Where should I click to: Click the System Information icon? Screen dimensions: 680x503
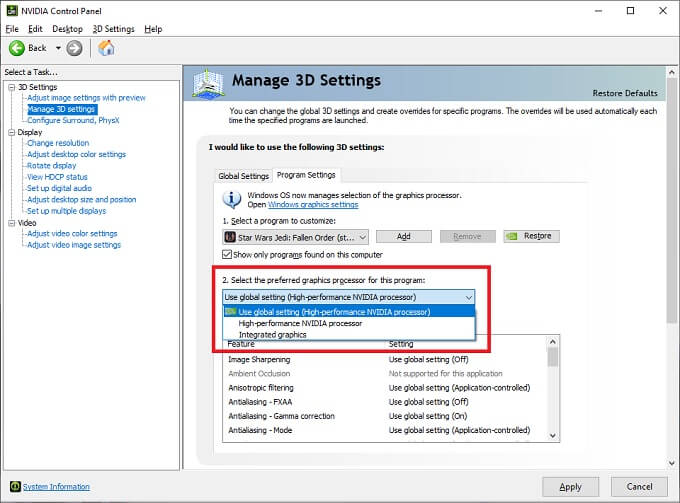[x=14, y=487]
